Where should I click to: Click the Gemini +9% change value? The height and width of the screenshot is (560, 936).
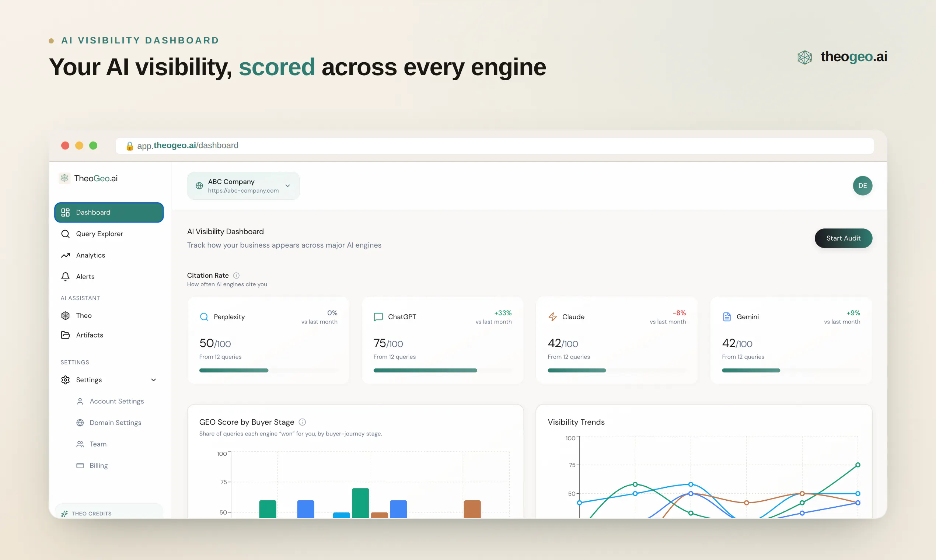coord(853,313)
